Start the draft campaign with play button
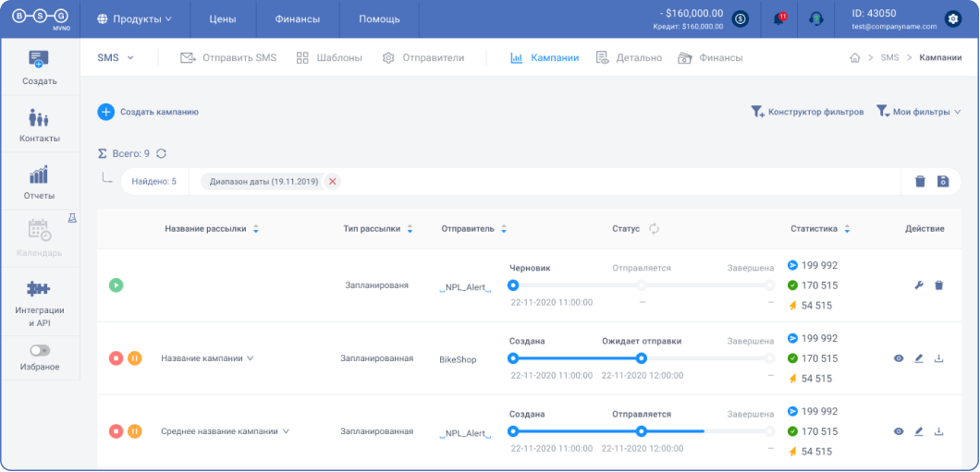Screen dimensions: 980x472 click(x=116, y=285)
